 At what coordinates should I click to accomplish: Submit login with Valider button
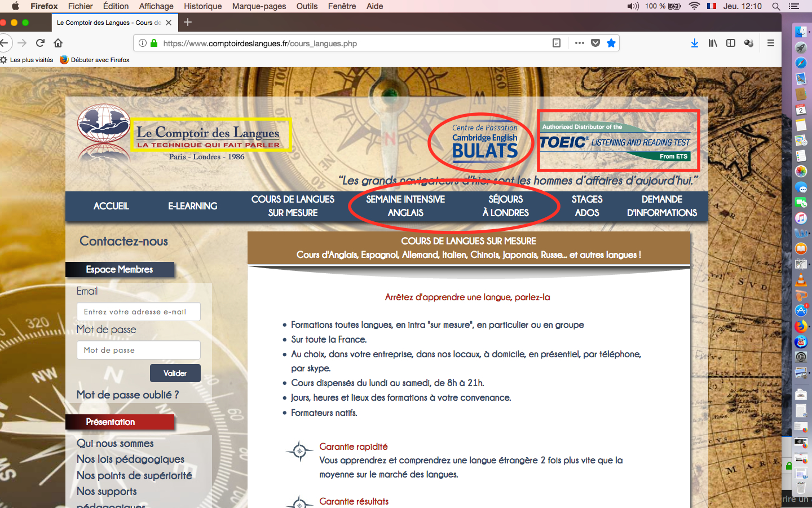tap(175, 373)
